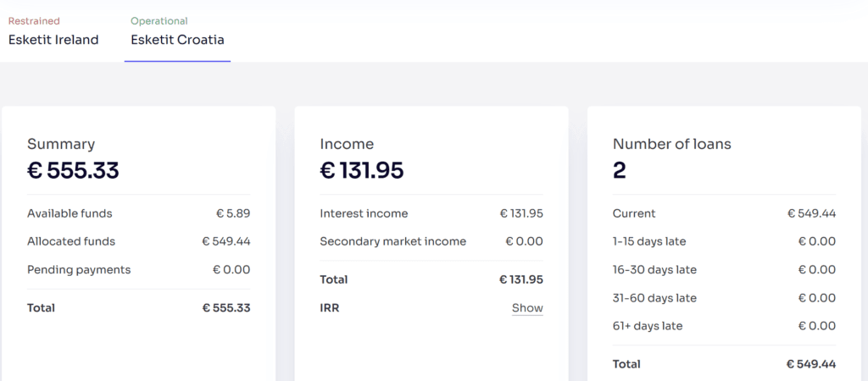Click the Restrained status label
This screenshot has width=868, height=381.
34,21
